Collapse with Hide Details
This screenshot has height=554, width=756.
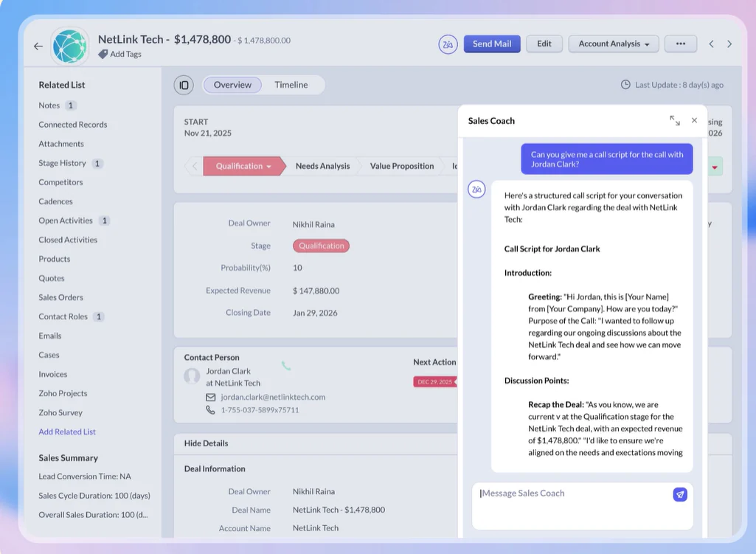click(x=206, y=443)
